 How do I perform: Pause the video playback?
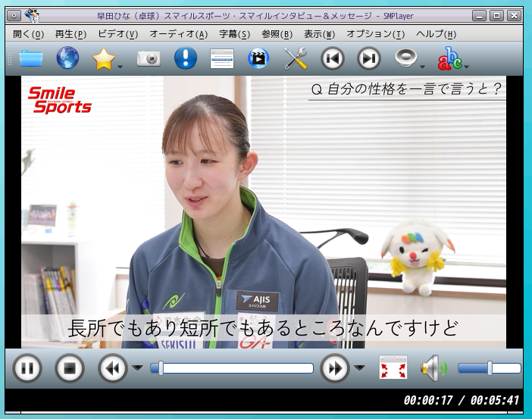[27, 368]
